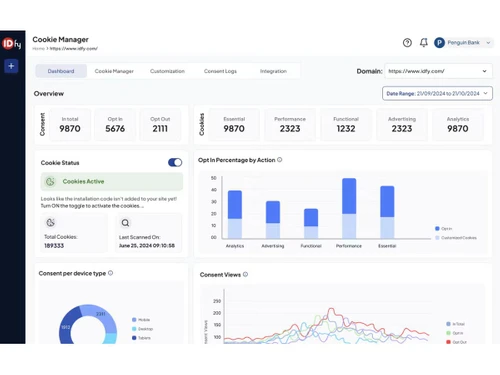Click the IDfy logo in sidebar
Image resolution: width=500 pixels, height=375 pixels.
coord(12,44)
